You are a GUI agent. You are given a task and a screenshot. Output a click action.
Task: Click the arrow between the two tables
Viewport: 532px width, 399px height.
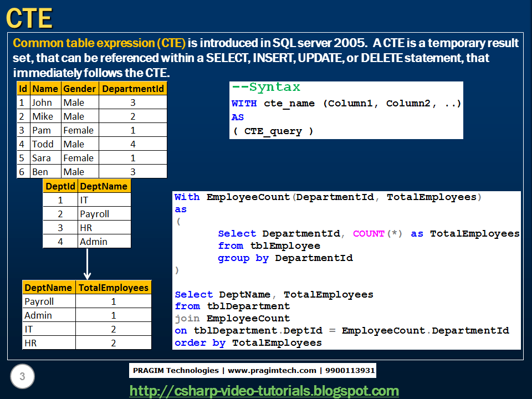click(88, 265)
